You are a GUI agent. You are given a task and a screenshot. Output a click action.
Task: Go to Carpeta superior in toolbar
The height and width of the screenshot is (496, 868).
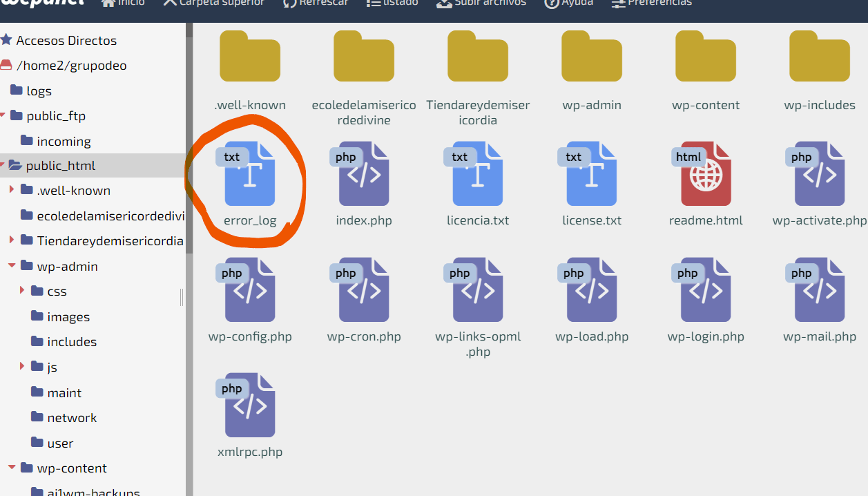click(213, 3)
